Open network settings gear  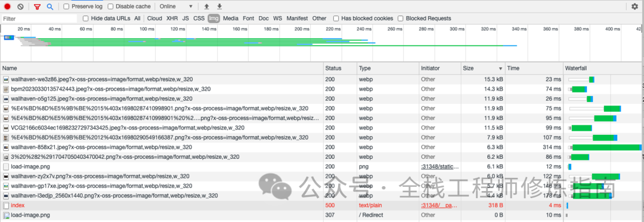click(635, 7)
